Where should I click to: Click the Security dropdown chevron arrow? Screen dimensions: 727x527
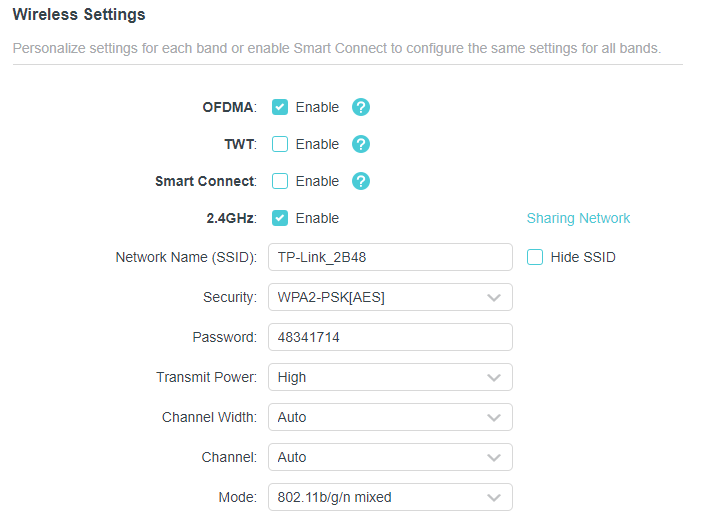[x=493, y=297]
